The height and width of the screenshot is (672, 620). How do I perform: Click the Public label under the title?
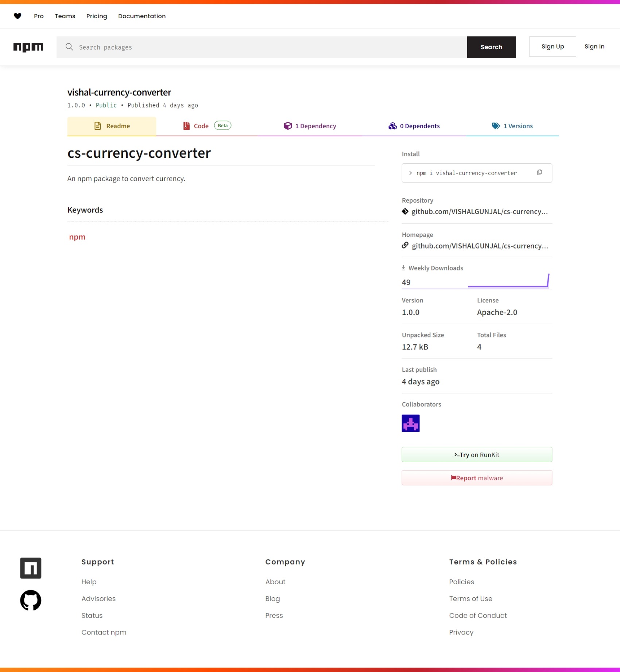coord(106,105)
